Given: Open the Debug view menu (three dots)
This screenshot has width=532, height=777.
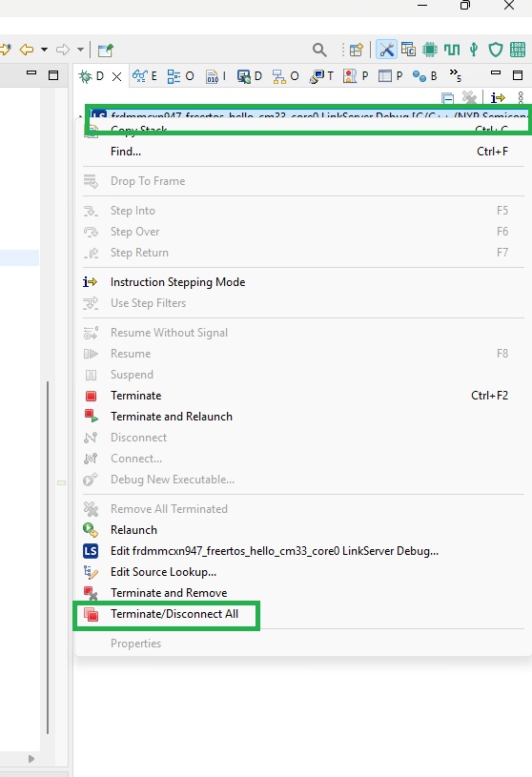Looking at the screenshot, I should (x=521, y=97).
